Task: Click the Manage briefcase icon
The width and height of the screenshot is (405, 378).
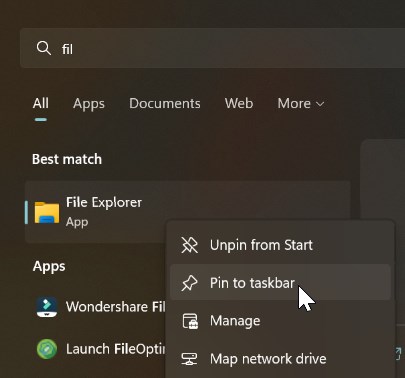Action: 190,321
